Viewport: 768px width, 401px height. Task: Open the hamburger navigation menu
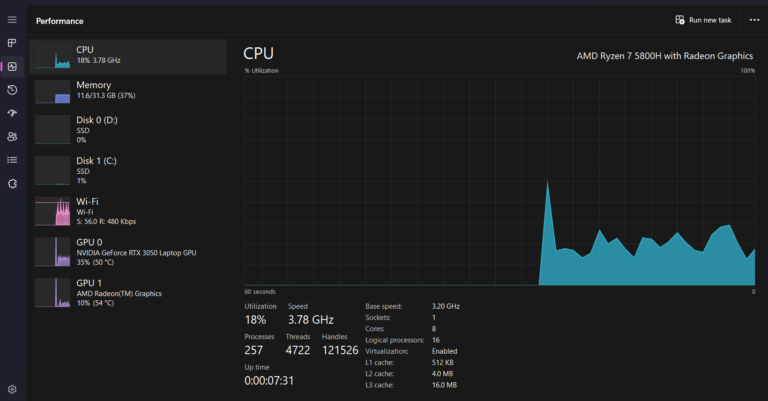pos(12,20)
